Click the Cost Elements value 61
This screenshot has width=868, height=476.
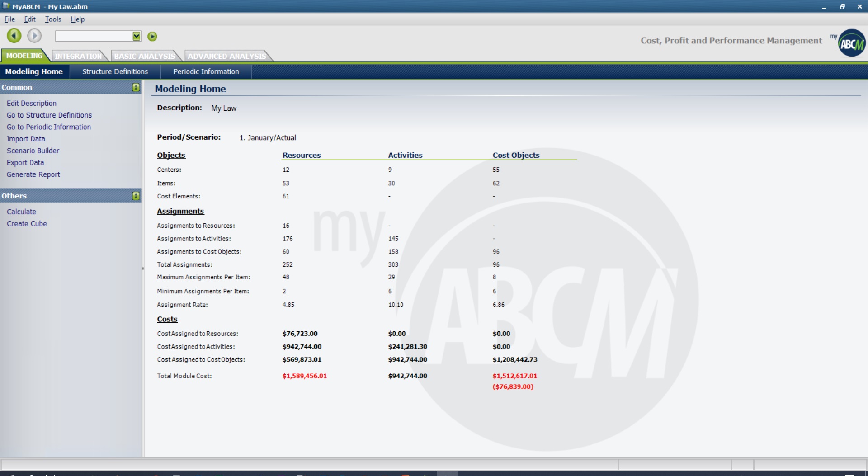(286, 196)
